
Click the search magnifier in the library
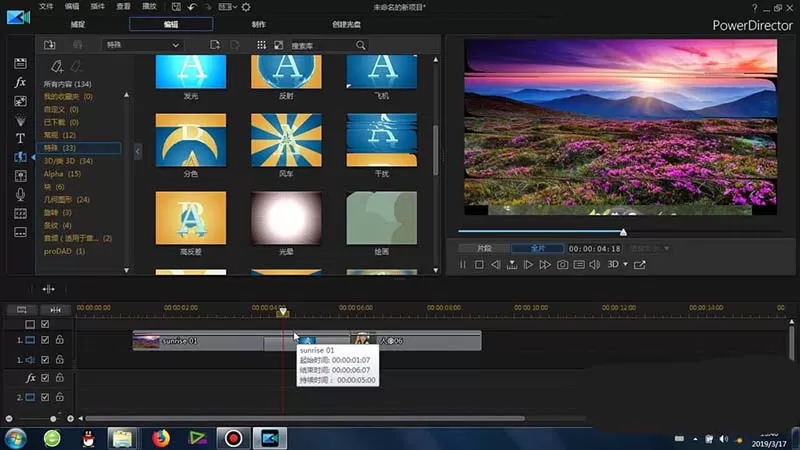point(361,45)
